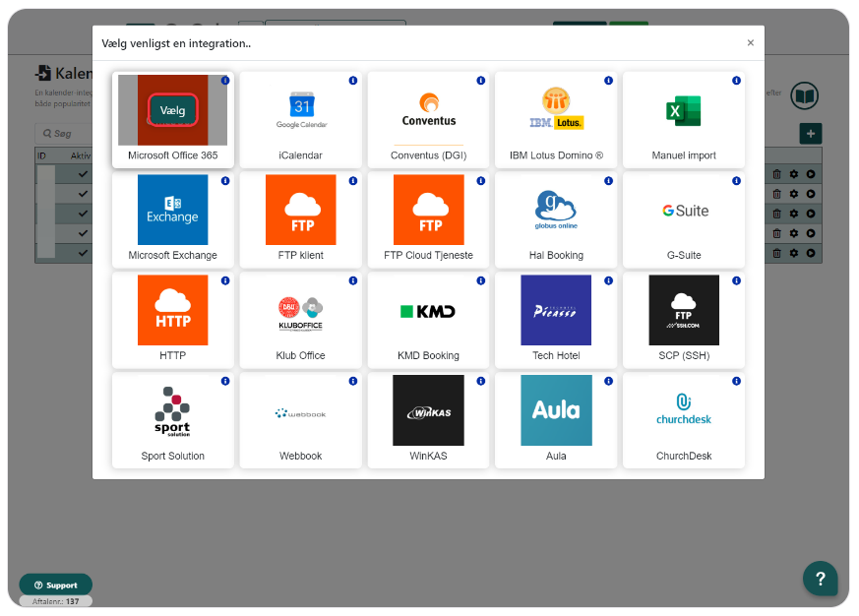This screenshot has height=616, width=859.
Task: Select the FTP klient tile
Action: tap(300, 219)
